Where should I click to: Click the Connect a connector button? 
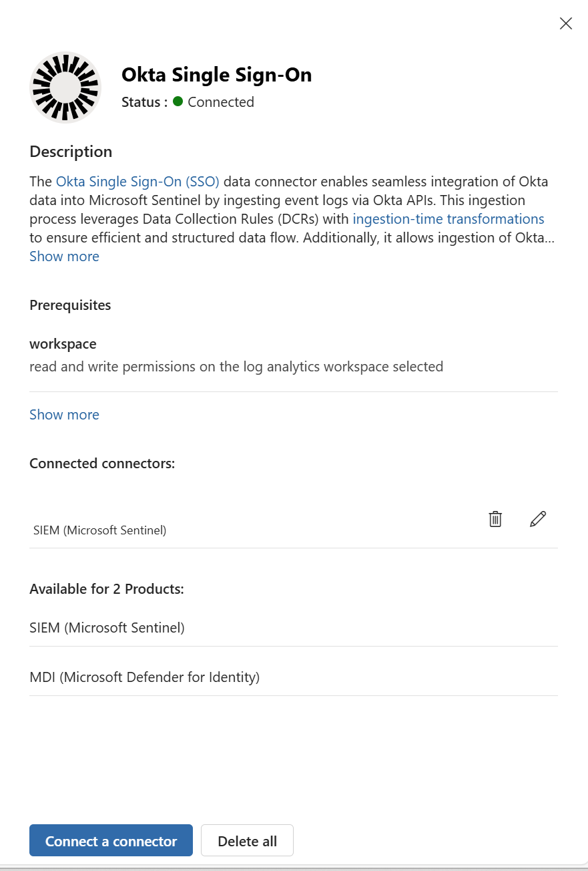pyautogui.click(x=111, y=840)
